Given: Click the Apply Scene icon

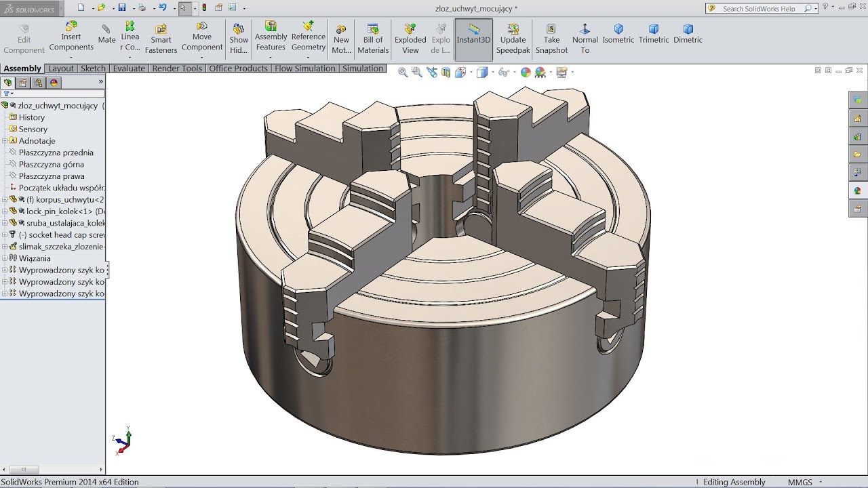Looking at the screenshot, I should coord(540,72).
